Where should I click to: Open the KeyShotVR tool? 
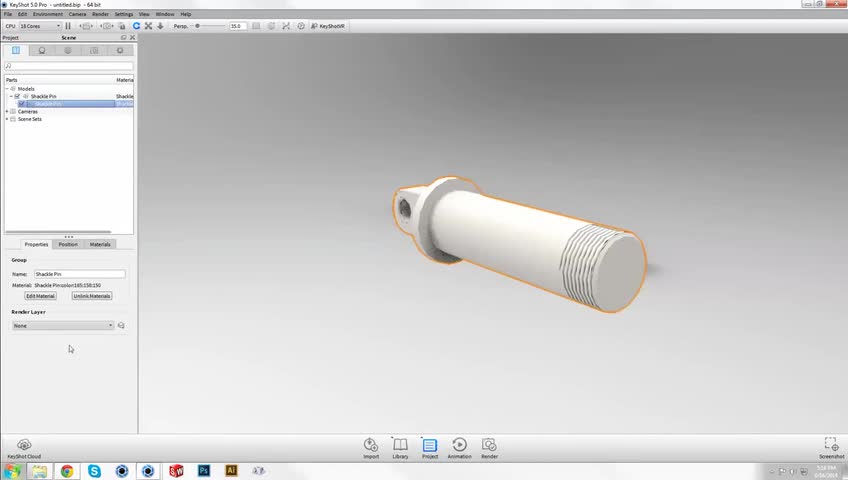click(x=328, y=26)
